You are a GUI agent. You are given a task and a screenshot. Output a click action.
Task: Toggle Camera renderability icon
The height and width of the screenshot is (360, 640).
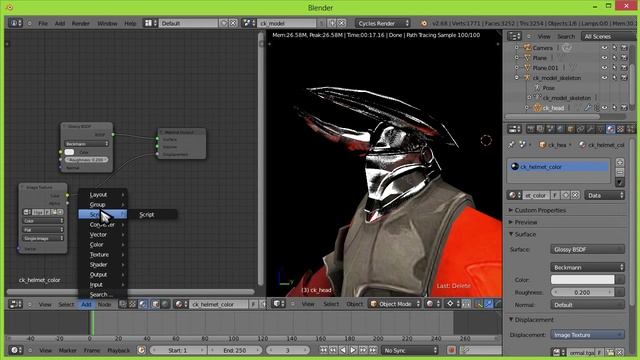point(624,48)
